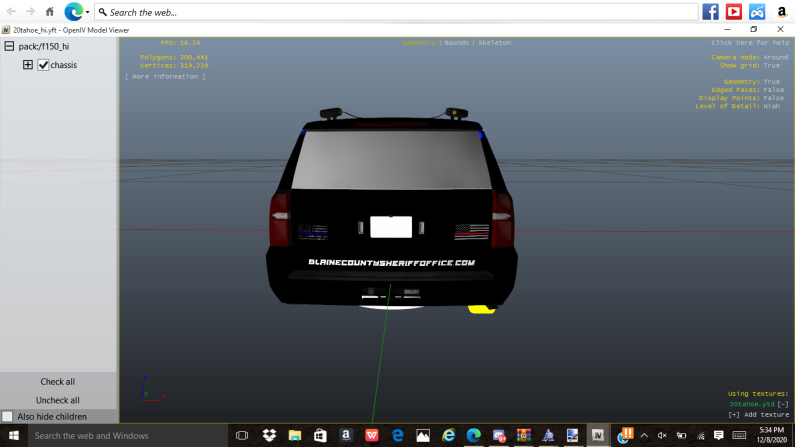This screenshot has height=447, width=795.
Task: Click the Task View taskbar icon
Action: pyautogui.click(x=242, y=436)
